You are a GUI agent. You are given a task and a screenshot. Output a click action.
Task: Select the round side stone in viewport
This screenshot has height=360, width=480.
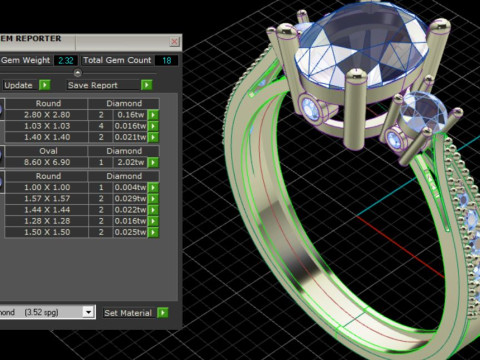click(x=424, y=111)
